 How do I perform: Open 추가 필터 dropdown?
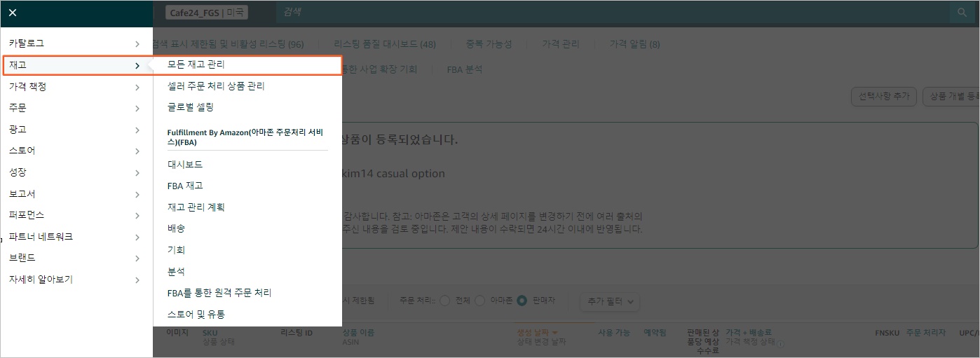coord(609,301)
